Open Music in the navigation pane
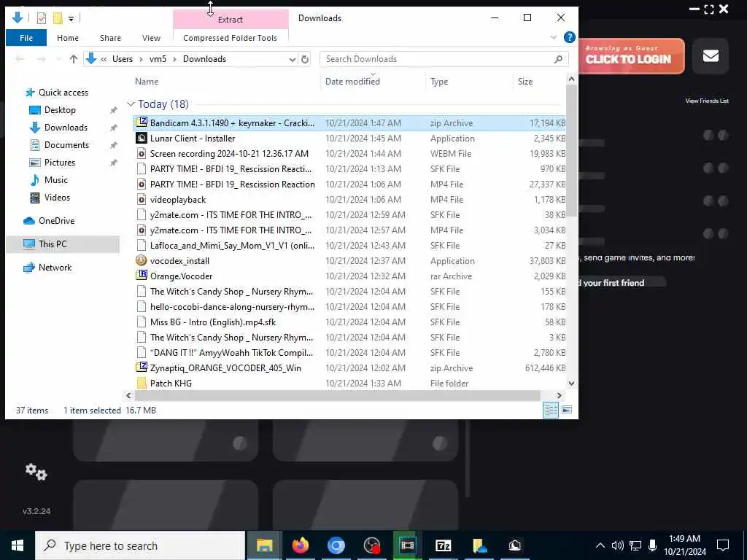This screenshot has height=560, width=747. [55, 180]
